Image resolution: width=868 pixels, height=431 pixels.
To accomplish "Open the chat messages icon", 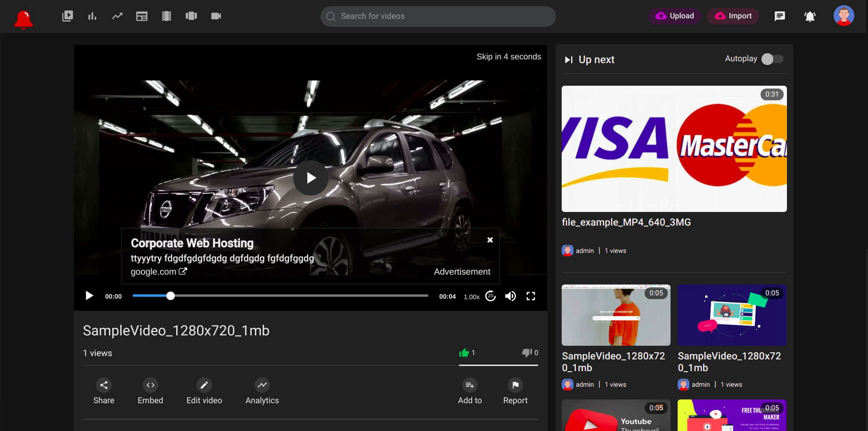I will click(x=780, y=16).
